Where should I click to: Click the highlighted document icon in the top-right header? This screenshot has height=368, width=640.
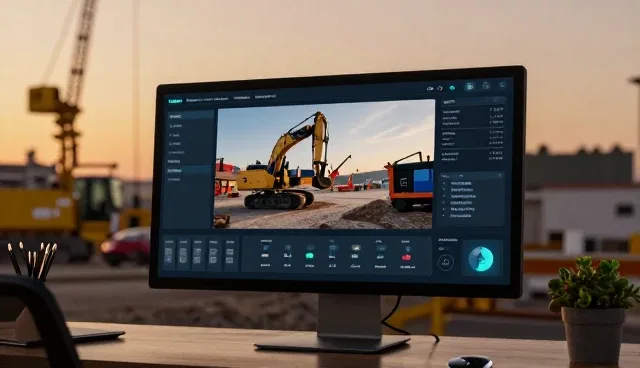[x=470, y=86]
